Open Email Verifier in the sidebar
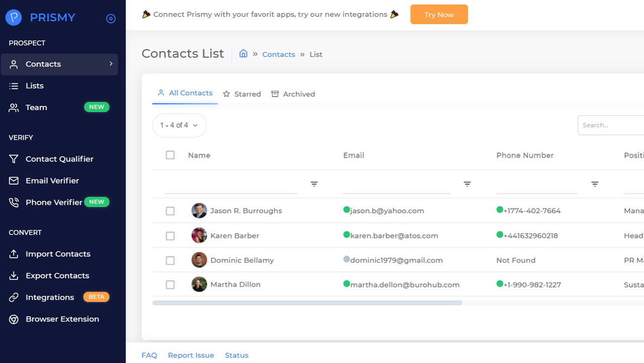 (52, 180)
